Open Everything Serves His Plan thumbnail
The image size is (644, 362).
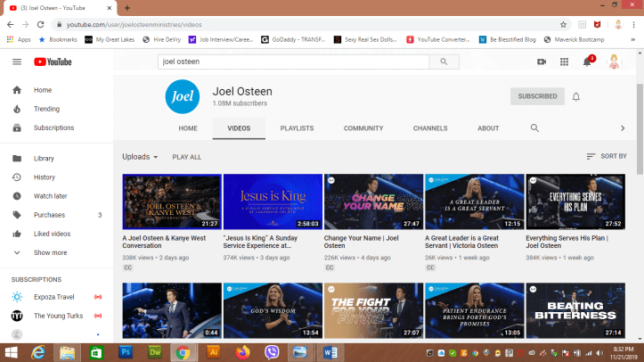(575, 202)
